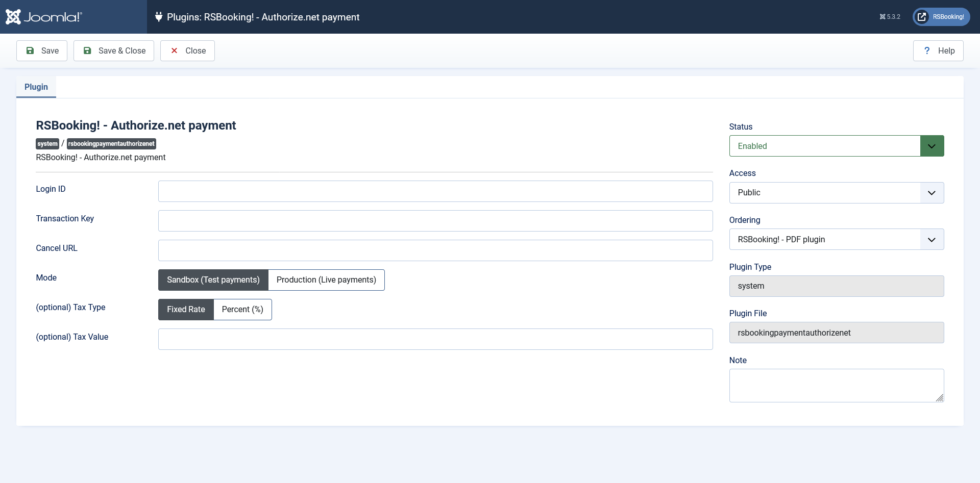Click the Note text area
Screen dimensions: 980x483
[837, 386]
